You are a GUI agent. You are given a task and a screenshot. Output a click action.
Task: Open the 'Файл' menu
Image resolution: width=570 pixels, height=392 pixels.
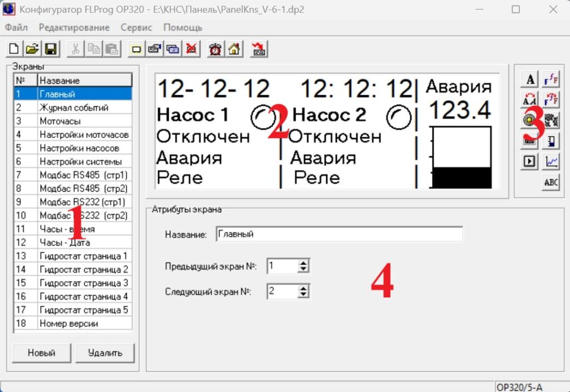pyautogui.click(x=16, y=27)
